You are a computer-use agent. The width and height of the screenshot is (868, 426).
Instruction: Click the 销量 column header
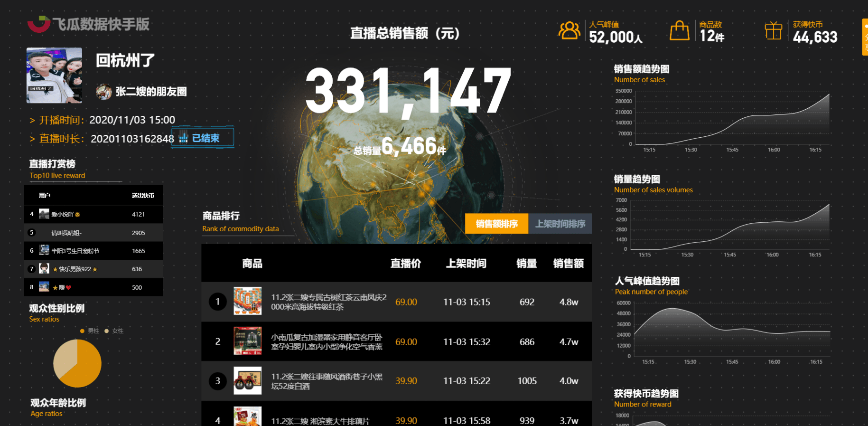(526, 264)
